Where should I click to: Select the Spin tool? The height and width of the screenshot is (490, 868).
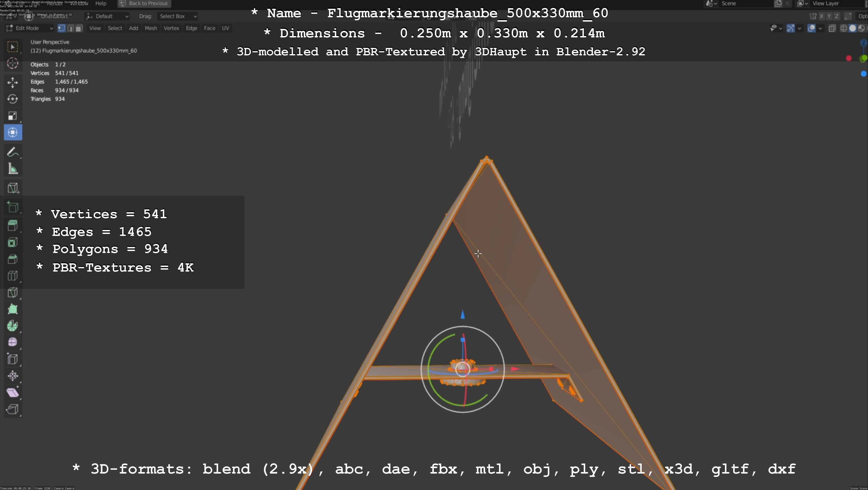[12, 326]
